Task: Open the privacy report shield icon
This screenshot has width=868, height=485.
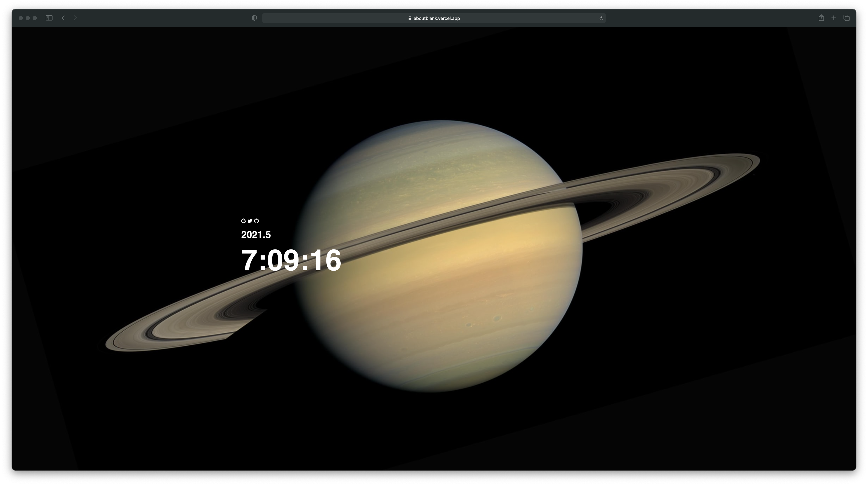Action: coord(254,18)
